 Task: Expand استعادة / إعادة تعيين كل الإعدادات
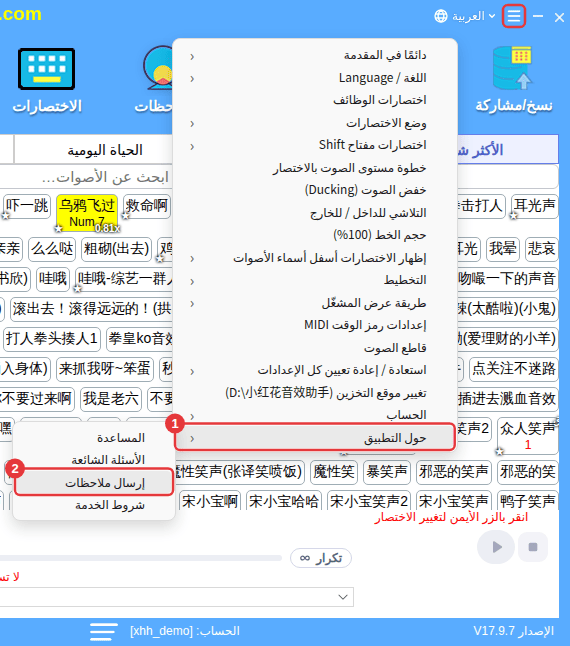pos(315,370)
